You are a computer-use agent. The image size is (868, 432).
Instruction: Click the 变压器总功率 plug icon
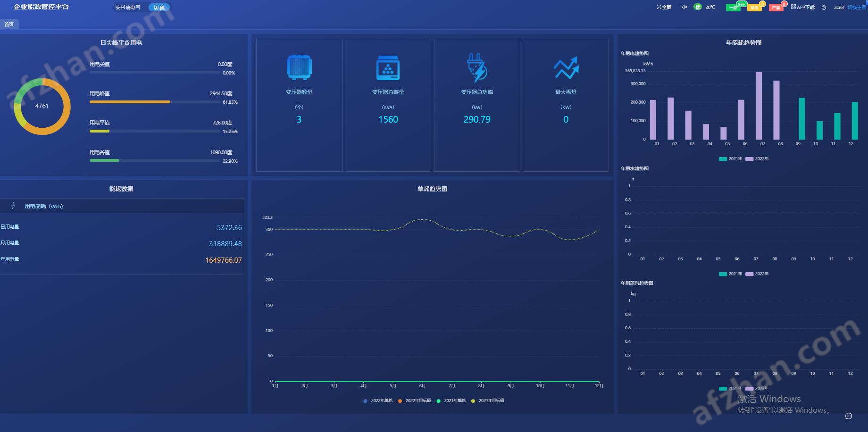tap(477, 68)
